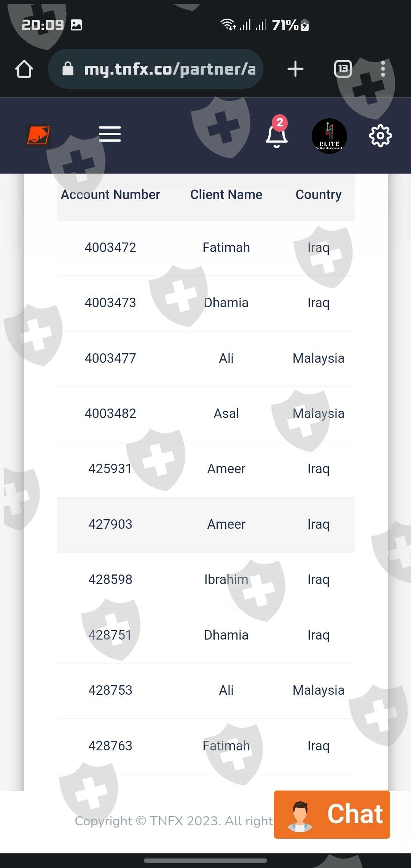The width and height of the screenshot is (411, 868).
Task: Tap account 4003482 client Asal
Action: tap(226, 413)
